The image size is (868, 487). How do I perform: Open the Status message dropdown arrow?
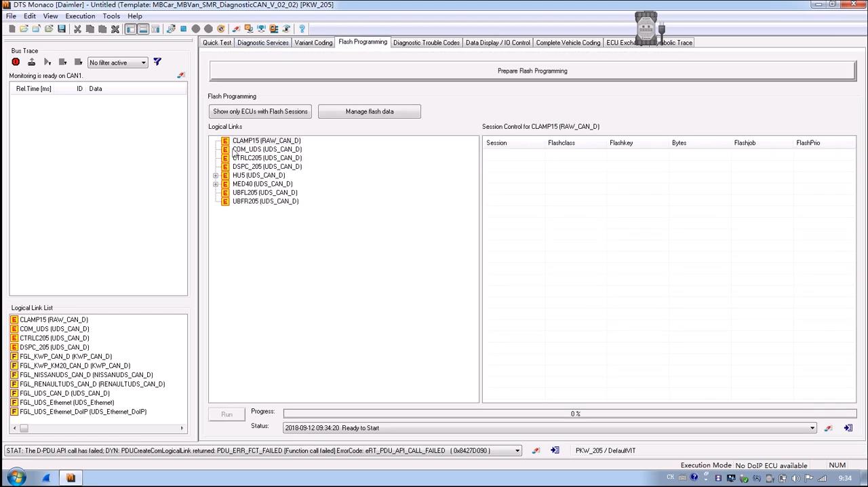(812, 428)
